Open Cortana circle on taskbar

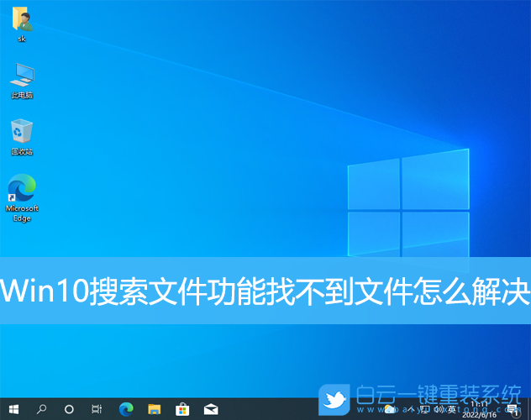[69, 410]
